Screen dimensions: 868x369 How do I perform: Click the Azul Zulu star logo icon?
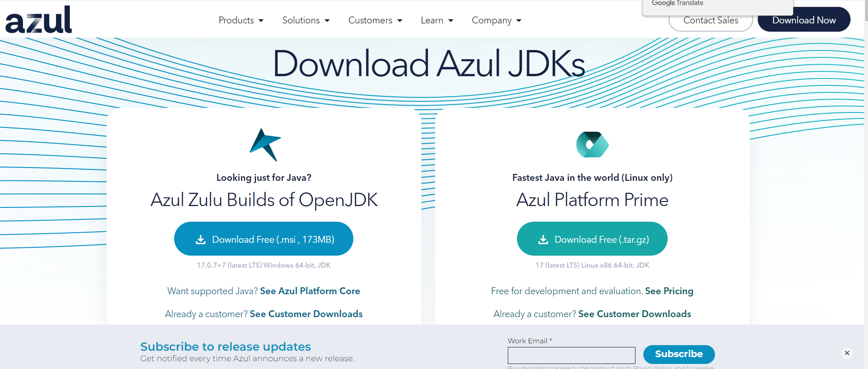point(265,145)
